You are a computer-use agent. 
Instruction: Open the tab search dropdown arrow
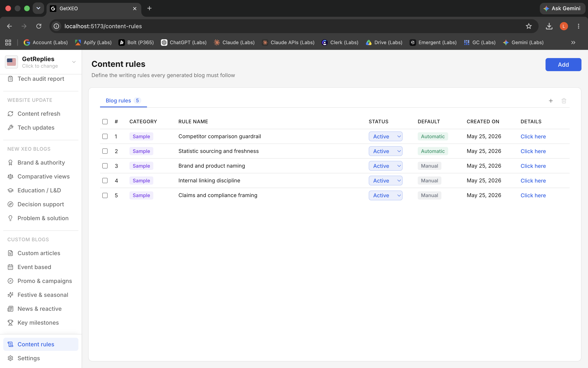coord(38,8)
